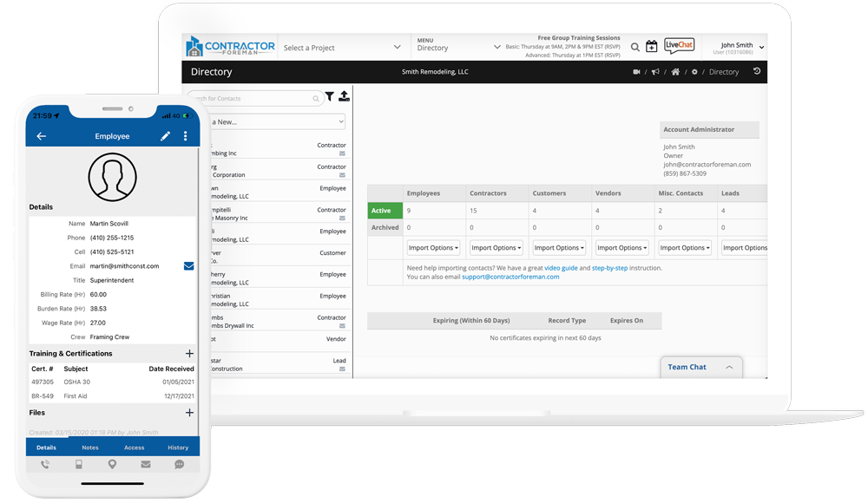The height and width of the screenshot is (503, 868).
Task: Switch to the History tab
Action: pos(178,447)
